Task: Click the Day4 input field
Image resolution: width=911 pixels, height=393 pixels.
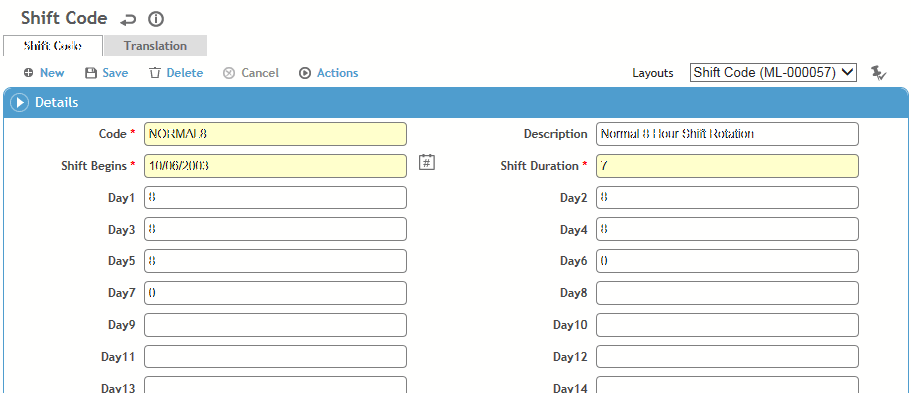Action: point(727,229)
